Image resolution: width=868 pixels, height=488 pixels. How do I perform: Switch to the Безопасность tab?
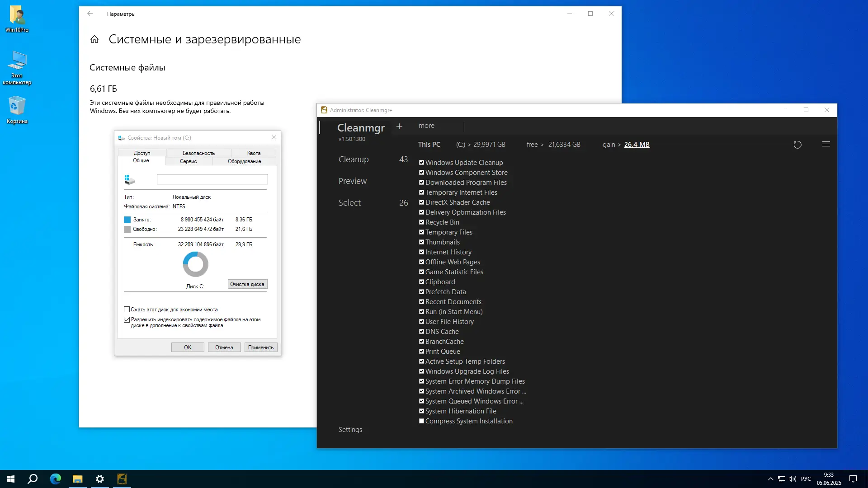pos(198,153)
